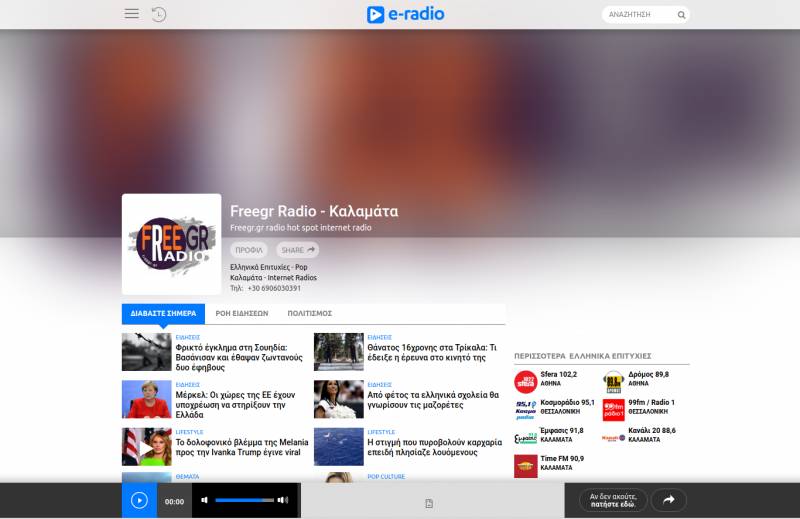Screen dimensions: 800x519
Task: Start playback with the play button
Action: 139,501
